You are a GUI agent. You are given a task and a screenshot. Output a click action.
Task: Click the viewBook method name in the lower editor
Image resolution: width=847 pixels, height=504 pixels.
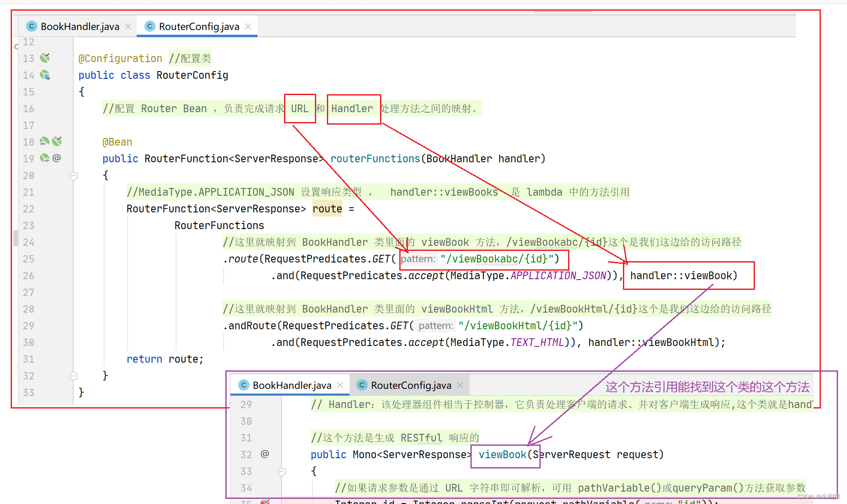coord(503,455)
